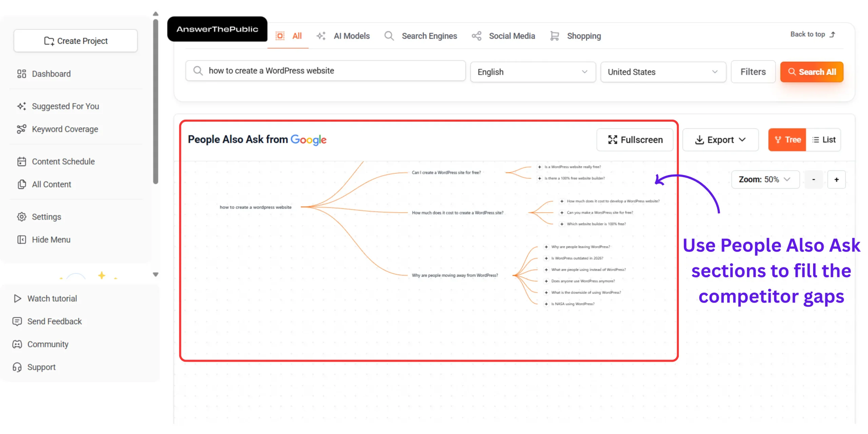
Task: Click the minus zoom-out button
Action: (x=813, y=179)
